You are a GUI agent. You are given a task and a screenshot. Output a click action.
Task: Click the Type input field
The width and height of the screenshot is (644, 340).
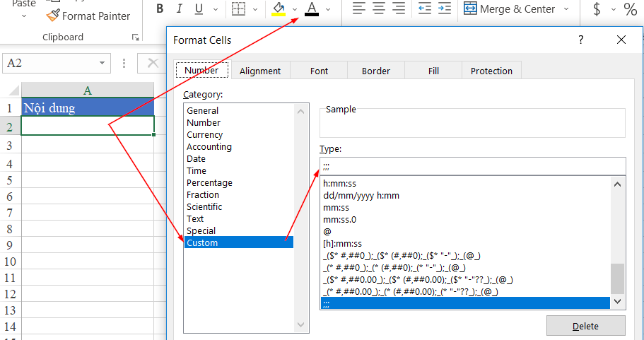pyautogui.click(x=473, y=166)
